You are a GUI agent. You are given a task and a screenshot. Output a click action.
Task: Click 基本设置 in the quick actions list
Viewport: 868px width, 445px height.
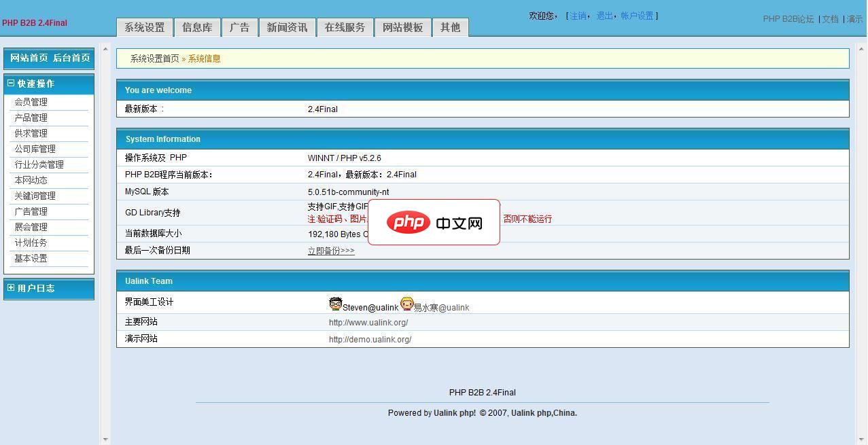click(x=31, y=258)
